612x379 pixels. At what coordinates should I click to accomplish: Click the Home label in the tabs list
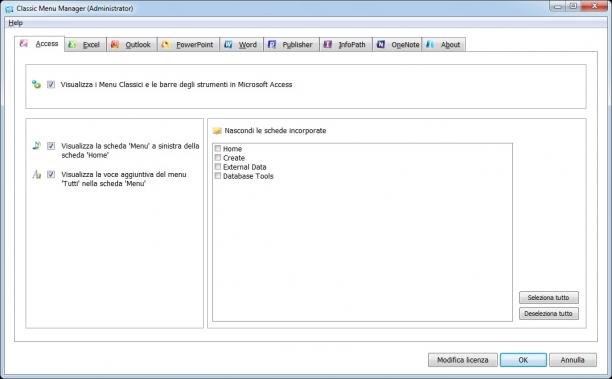tap(232, 149)
